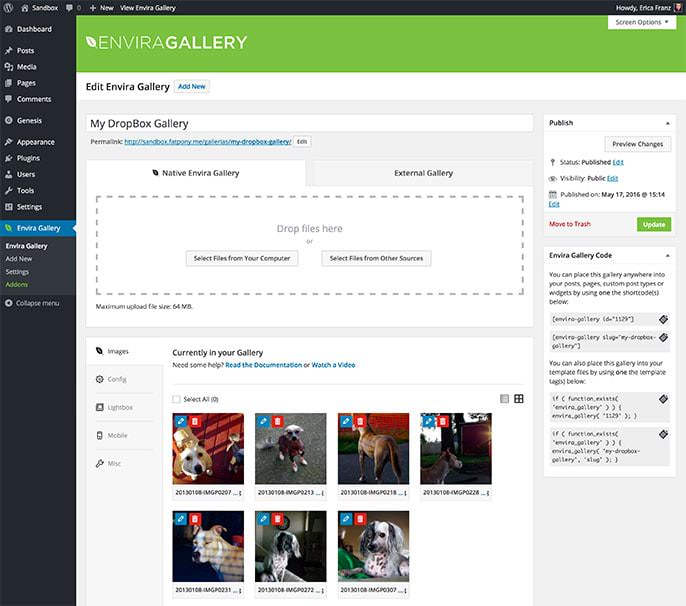Edit the IMGP0307 image via pencil icon

(346, 518)
